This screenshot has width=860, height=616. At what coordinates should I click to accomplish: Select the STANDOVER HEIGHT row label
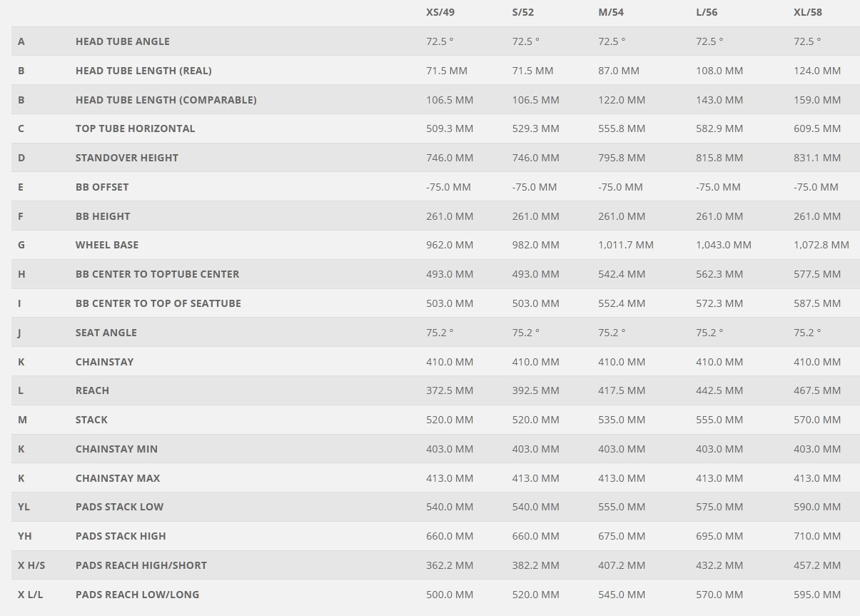click(127, 158)
